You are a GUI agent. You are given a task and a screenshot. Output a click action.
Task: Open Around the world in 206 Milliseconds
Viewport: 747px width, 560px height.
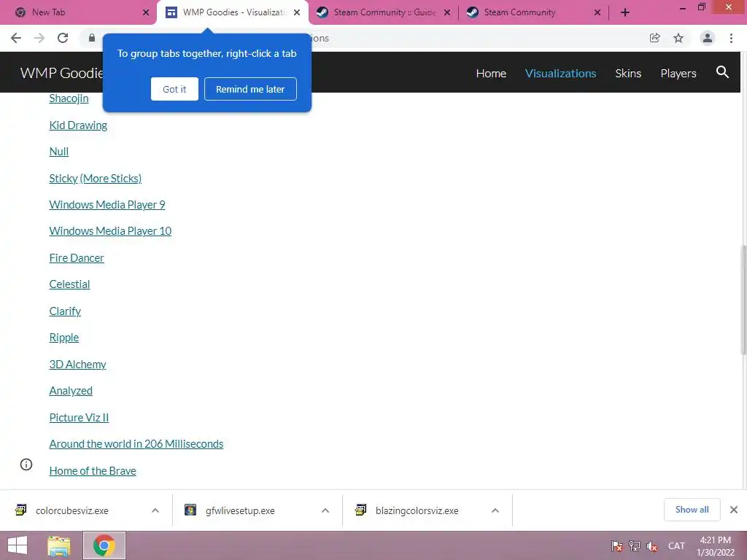(136, 444)
